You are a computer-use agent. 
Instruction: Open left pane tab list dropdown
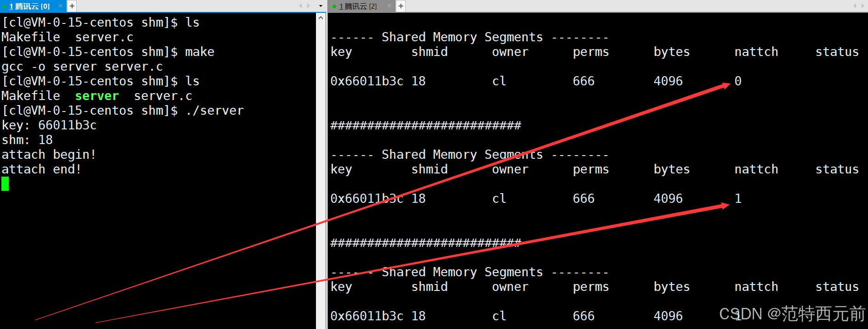[x=321, y=6]
